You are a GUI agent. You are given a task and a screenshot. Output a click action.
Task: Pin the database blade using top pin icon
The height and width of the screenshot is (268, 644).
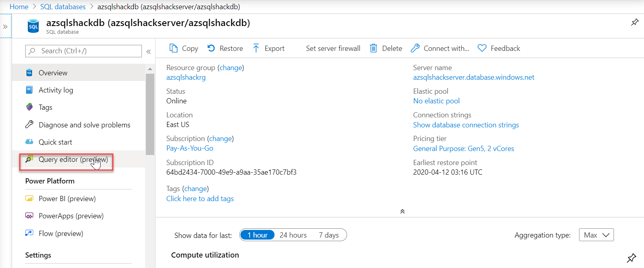pyautogui.click(x=635, y=22)
